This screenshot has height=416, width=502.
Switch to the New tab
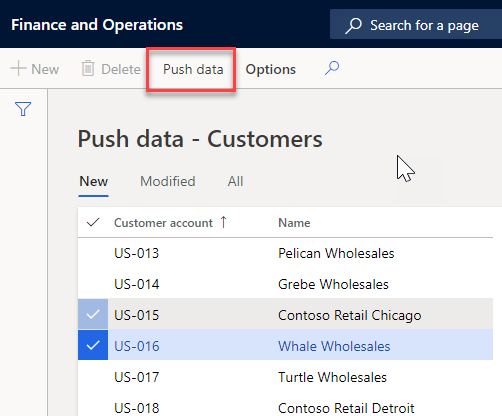pyautogui.click(x=93, y=182)
